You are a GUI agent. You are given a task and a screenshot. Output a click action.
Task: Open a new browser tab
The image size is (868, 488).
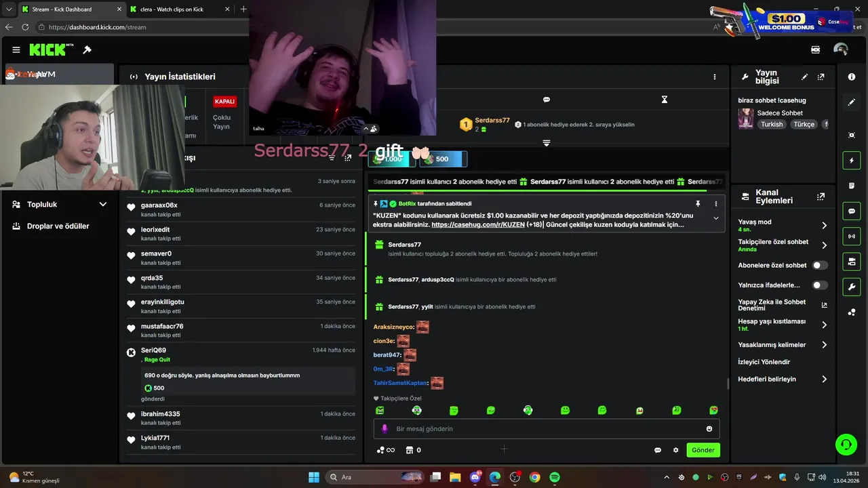coord(243,9)
